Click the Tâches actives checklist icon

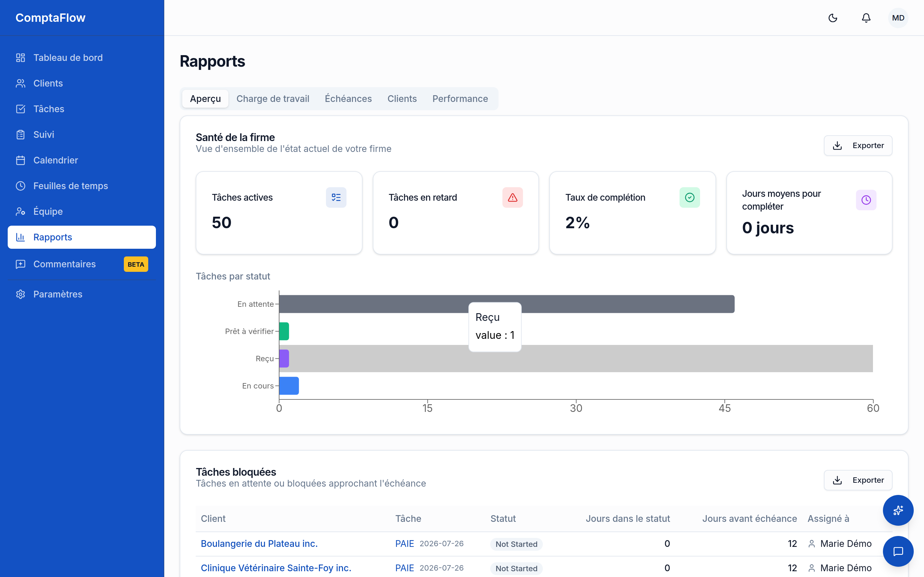tap(336, 197)
